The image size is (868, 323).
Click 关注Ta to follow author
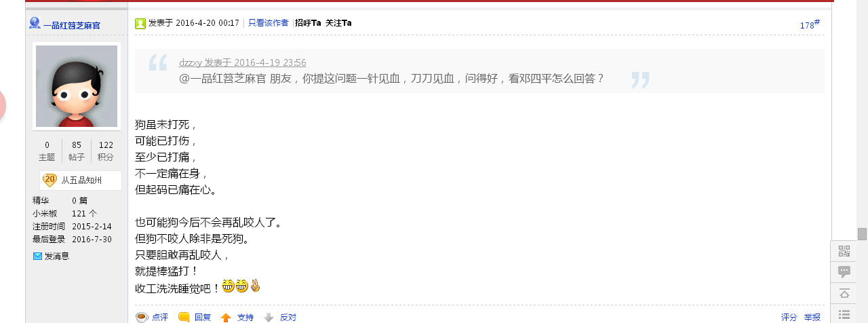pos(338,23)
